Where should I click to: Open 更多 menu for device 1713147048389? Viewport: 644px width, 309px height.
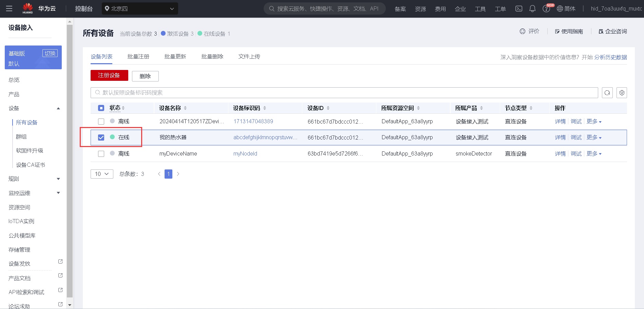click(x=594, y=121)
